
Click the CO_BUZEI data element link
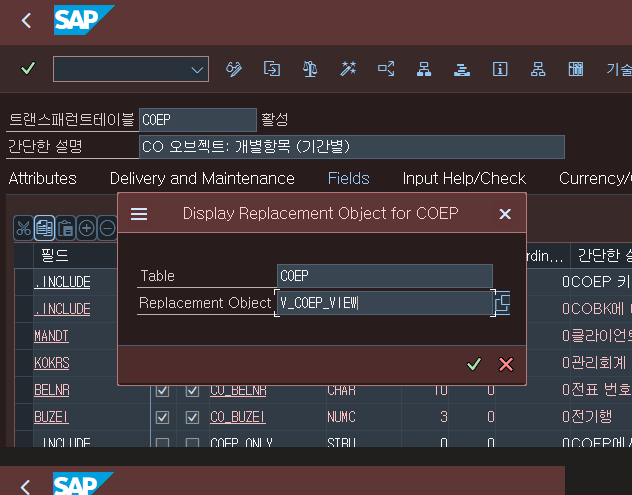coord(238,417)
